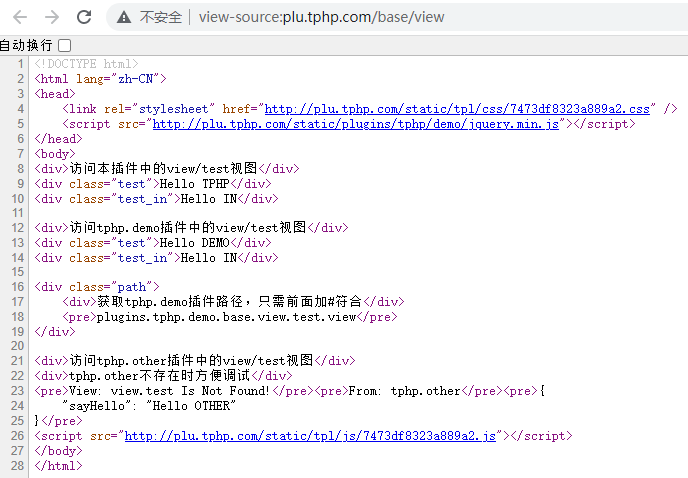This screenshot has height=478, width=688.
Task: Click the <html lang="zh-CN"> line
Action: click(100, 79)
